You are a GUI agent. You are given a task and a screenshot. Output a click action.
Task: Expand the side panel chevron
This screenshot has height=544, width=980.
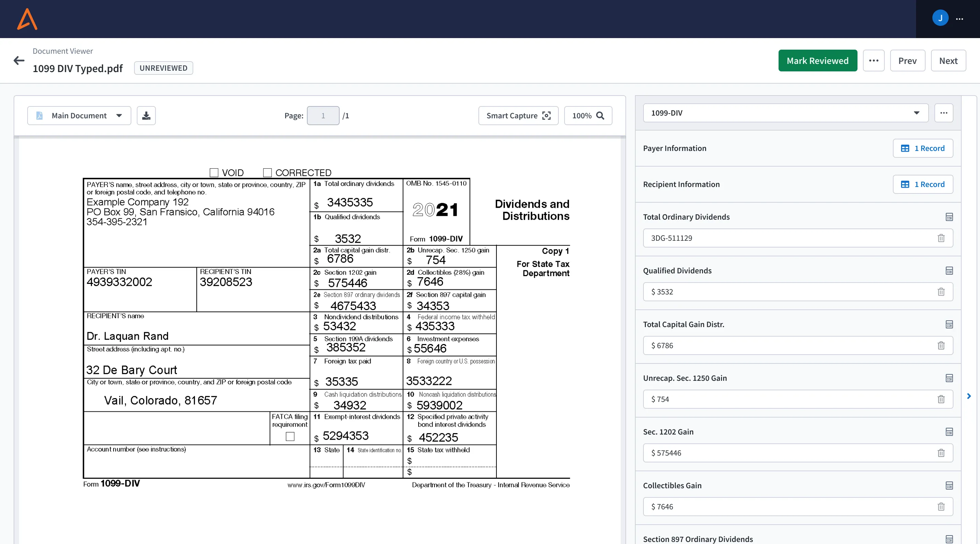point(969,396)
